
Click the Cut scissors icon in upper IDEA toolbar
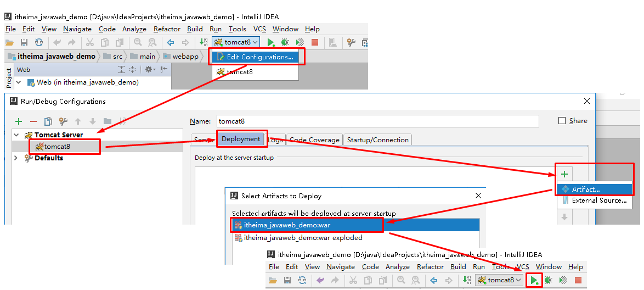pos(89,42)
